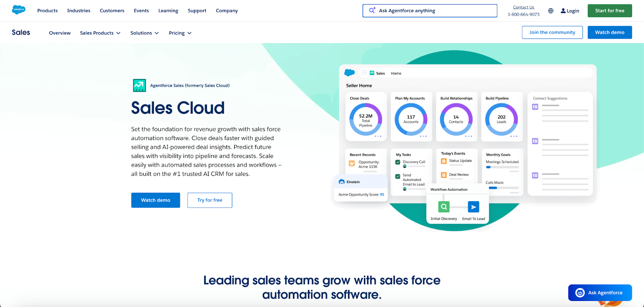Expand the Pricing dropdown
Screen dimensions: 644x307
click(x=180, y=33)
